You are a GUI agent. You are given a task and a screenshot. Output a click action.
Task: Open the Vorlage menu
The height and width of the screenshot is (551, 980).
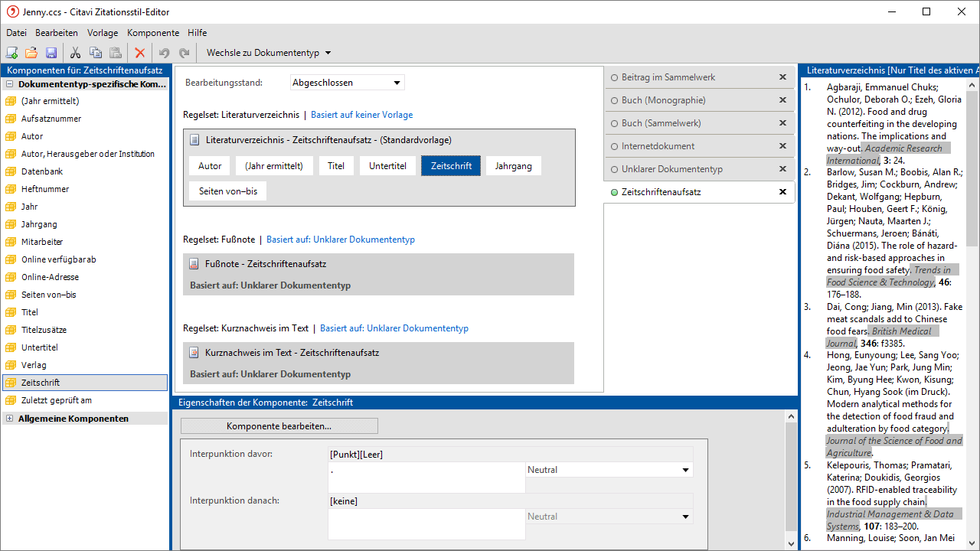[x=103, y=33]
